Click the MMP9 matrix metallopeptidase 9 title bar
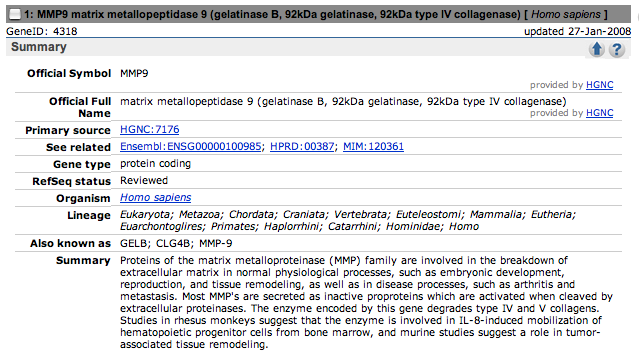 click(318, 14)
